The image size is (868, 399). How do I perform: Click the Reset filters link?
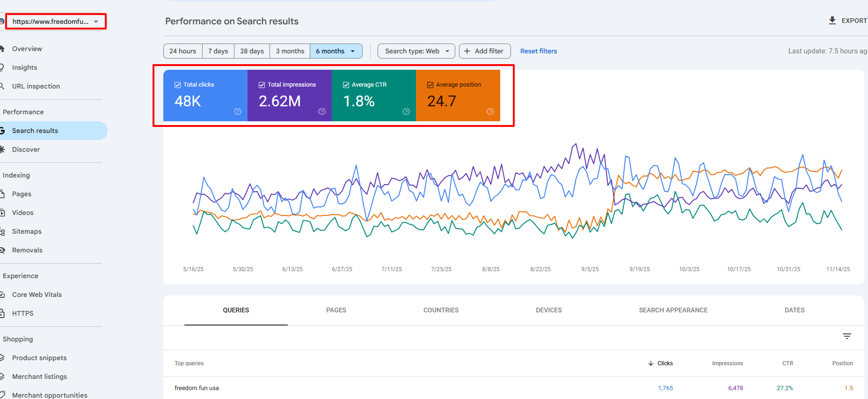(x=539, y=51)
